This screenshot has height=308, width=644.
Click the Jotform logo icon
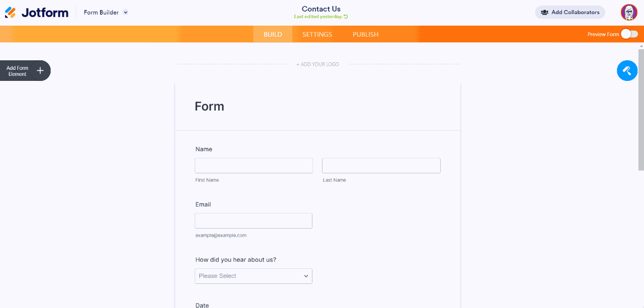coord(11,13)
